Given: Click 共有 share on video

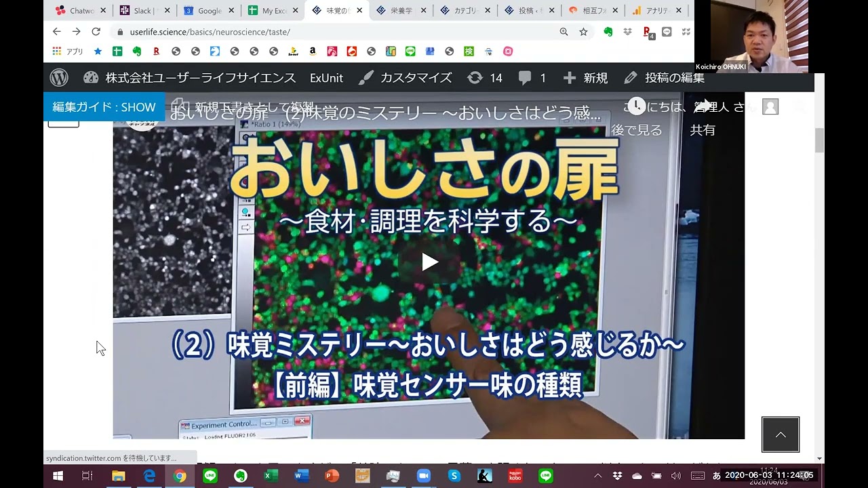Looking at the screenshot, I should pos(703,130).
